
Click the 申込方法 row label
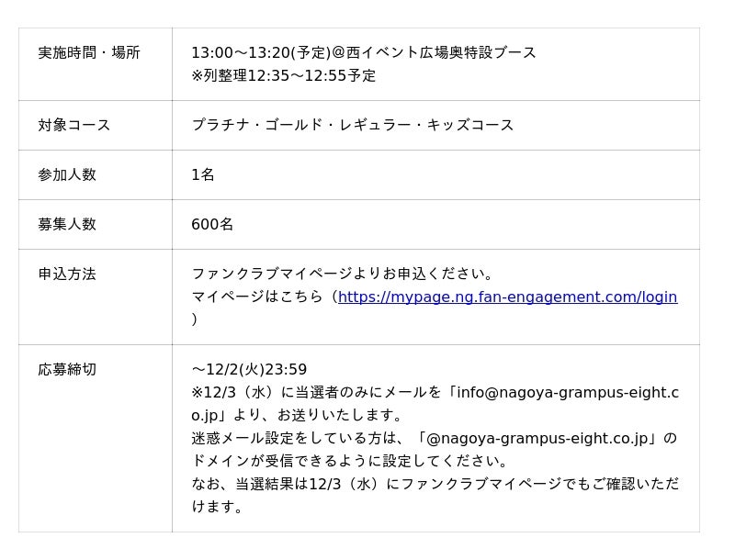pos(67,274)
